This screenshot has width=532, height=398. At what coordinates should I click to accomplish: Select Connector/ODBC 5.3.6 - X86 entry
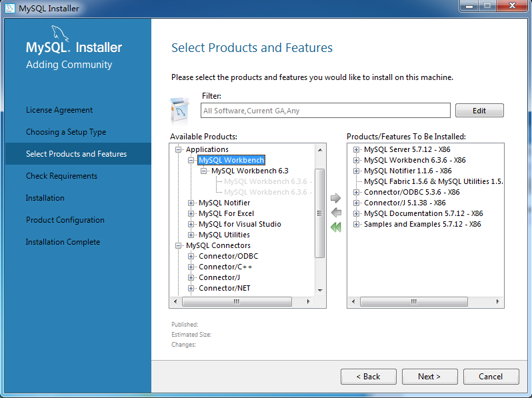pos(412,193)
